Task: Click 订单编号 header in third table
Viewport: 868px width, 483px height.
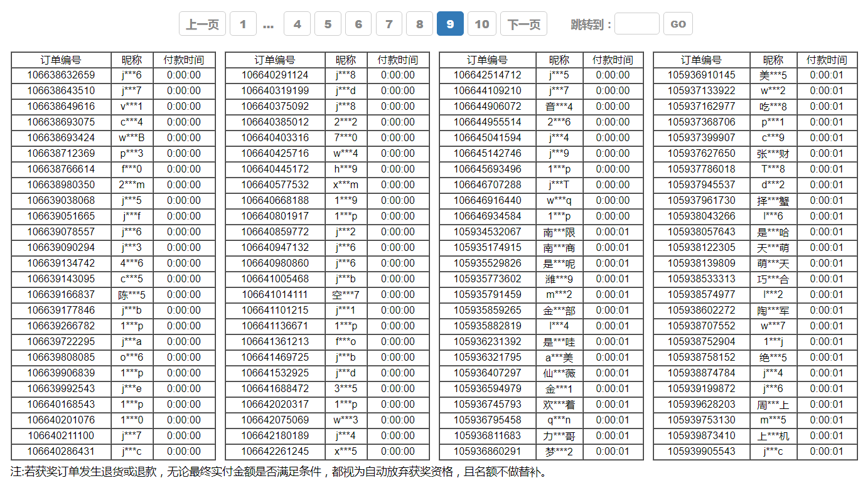Action: coord(488,60)
